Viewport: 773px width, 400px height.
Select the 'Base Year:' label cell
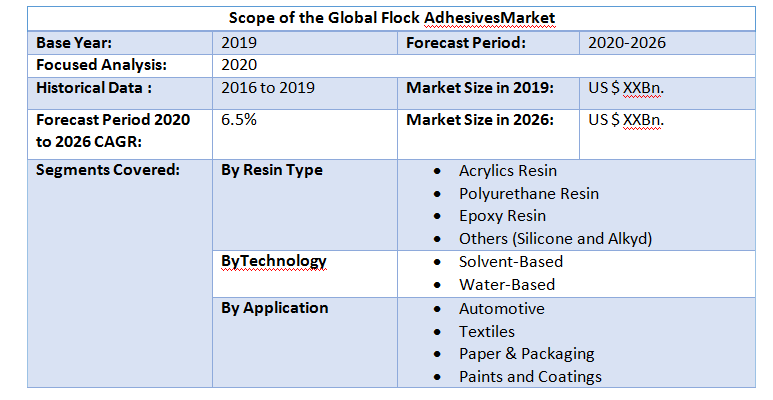74,43
